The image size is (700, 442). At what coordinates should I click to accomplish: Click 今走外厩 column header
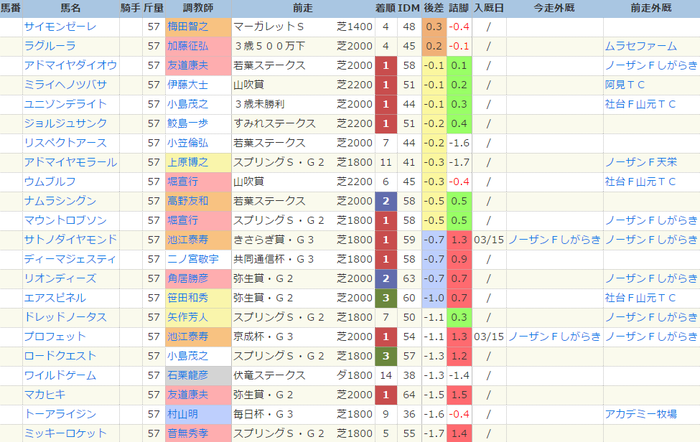pyautogui.click(x=554, y=8)
